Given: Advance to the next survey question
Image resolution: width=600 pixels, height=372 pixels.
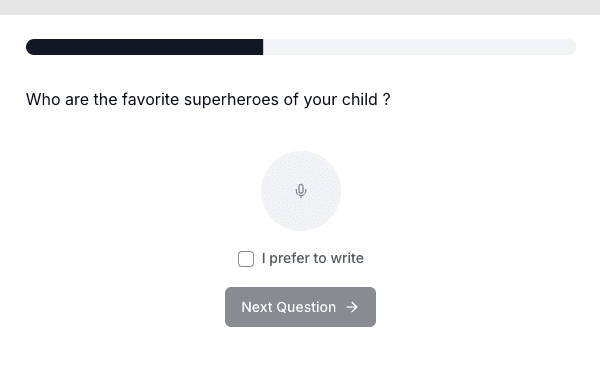Looking at the screenshot, I should tap(300, 307).
